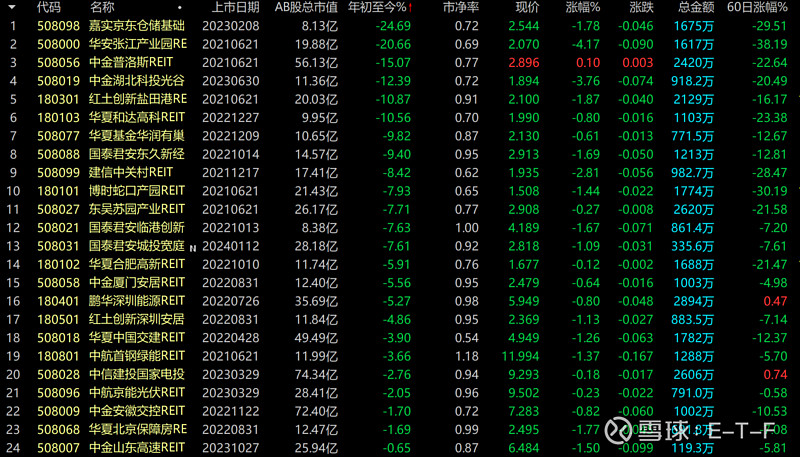Click code 180101
The height and width of the screenshot is (457, 800).
tap(59, 191)
